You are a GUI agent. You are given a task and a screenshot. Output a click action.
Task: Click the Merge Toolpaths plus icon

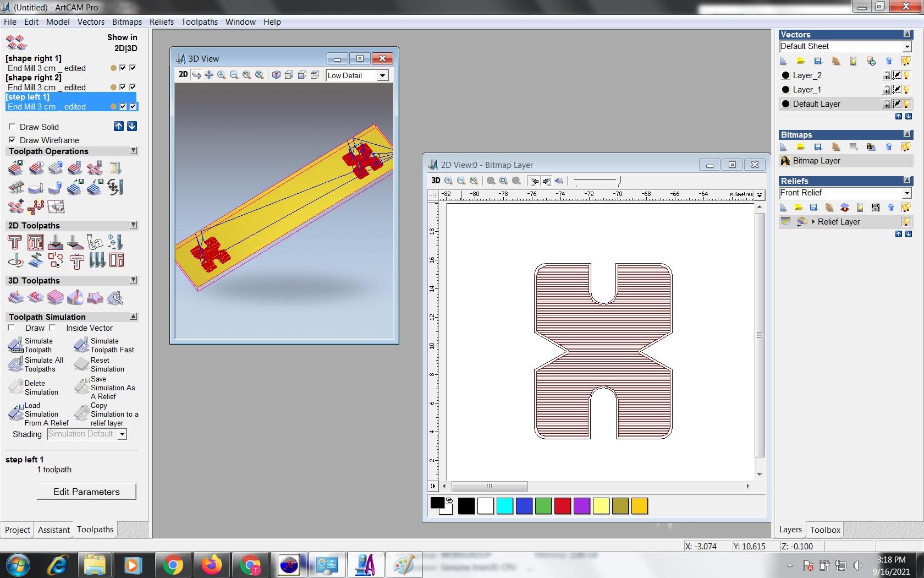[x=16, y=207]
